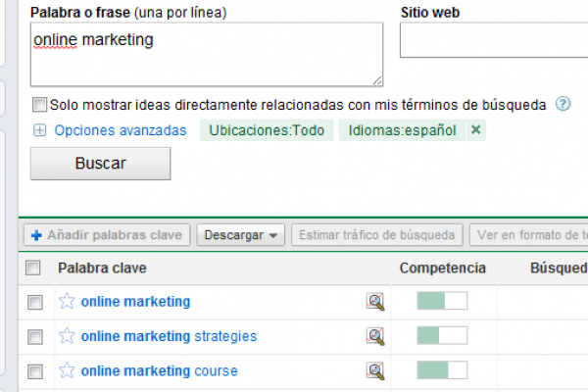Sort by the Palabra clave column header
Screen dimensions: 588x392
pos(102,268)
